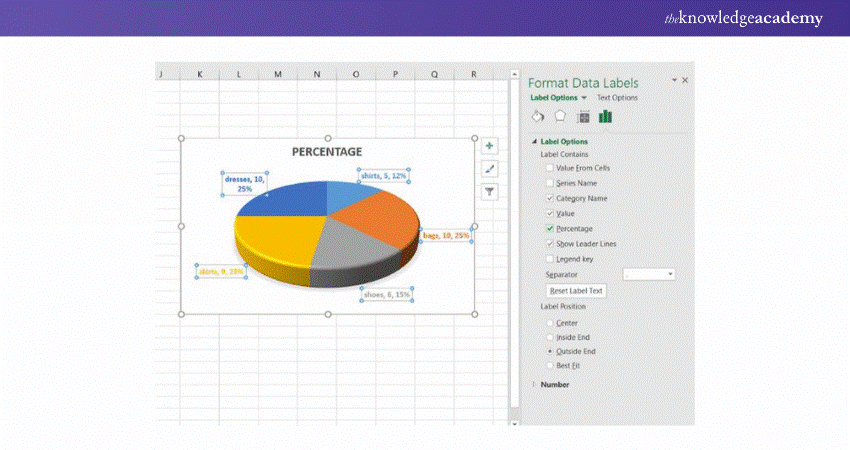This screenshot has width=850, height=450.
Task: Click the Reset Label Text button
Action: pyautogui.click(x=576, y=290)
